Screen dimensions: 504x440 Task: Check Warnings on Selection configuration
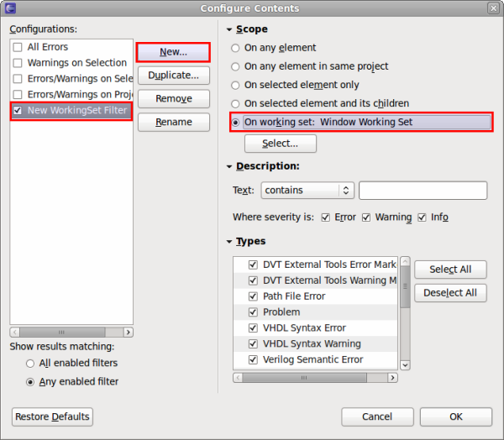coord(18,63)
